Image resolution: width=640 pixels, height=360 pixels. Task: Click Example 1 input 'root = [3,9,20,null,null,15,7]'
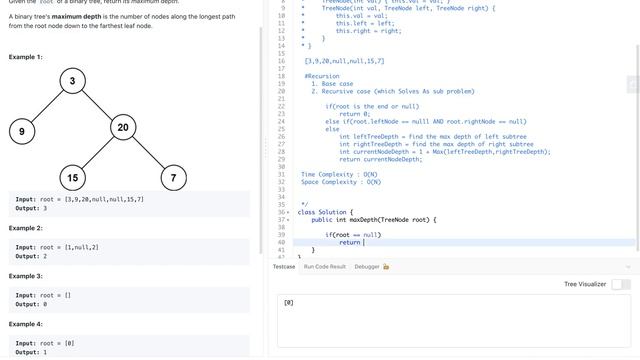(x=91, y=199)
